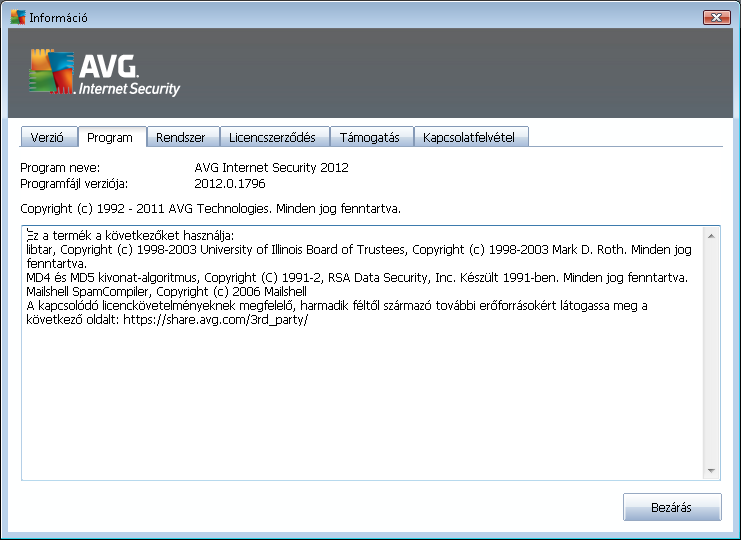741x540 pixels.
Task: Open the Kapcsolatfelvétel tab
Action: 471,137
